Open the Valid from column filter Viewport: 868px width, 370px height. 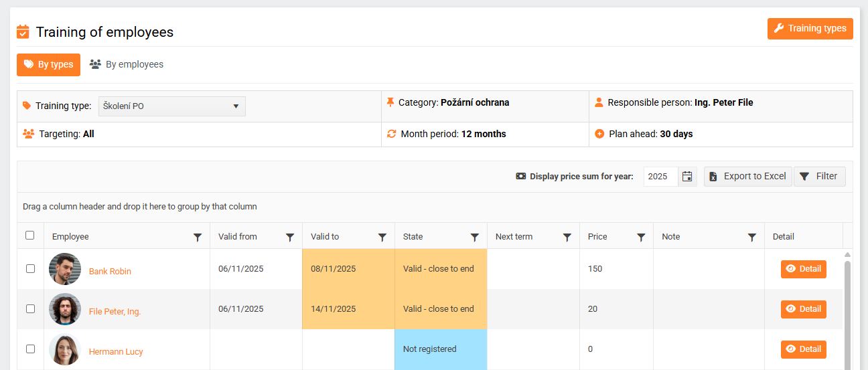click(x=290, y=237)
